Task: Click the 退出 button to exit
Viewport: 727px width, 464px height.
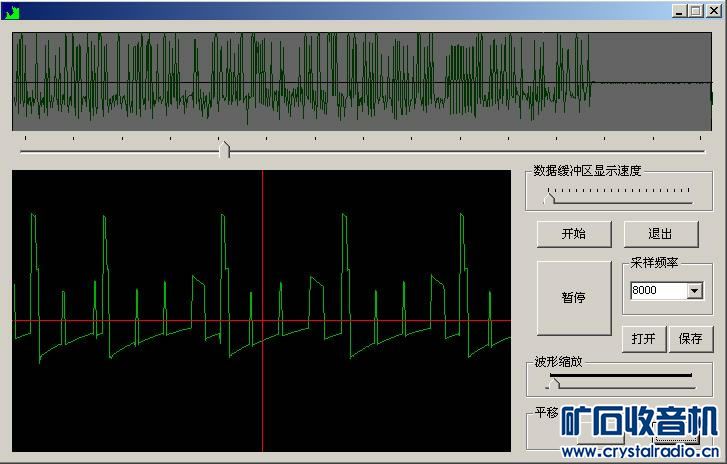Action: (x=661, y=234)
